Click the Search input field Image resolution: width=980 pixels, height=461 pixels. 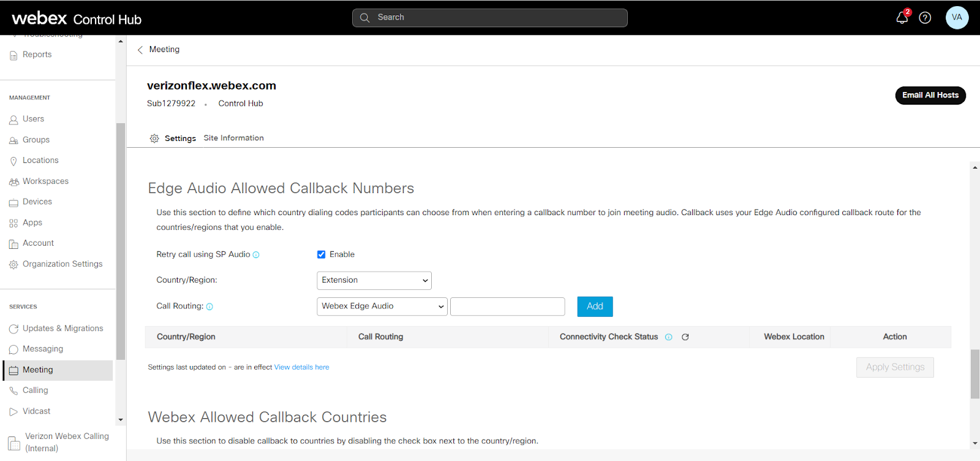pyautogui.click(x=490, y=18)
